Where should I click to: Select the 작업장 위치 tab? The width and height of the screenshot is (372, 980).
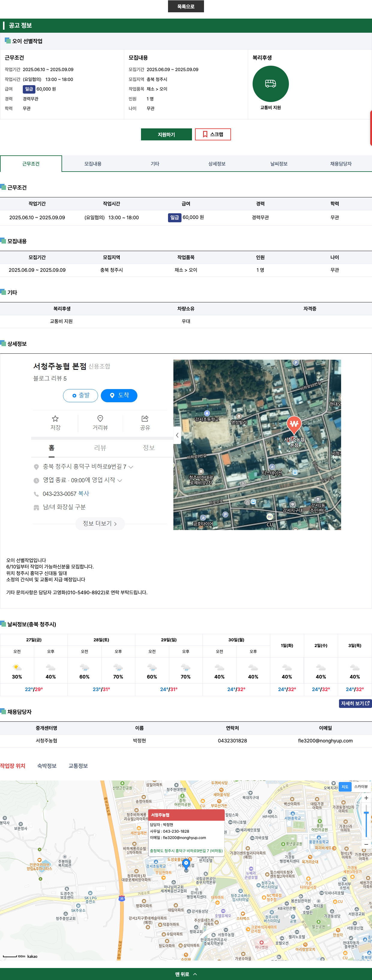tap(13, 766)
